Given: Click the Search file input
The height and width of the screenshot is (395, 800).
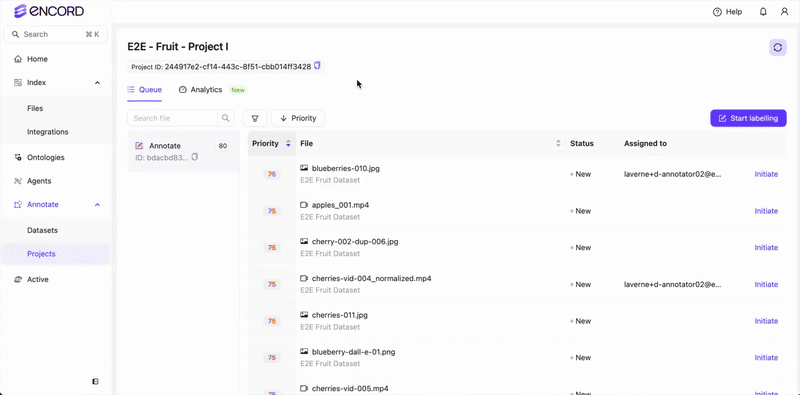Looking at the screenshot, I should click(x=172, y=118).
